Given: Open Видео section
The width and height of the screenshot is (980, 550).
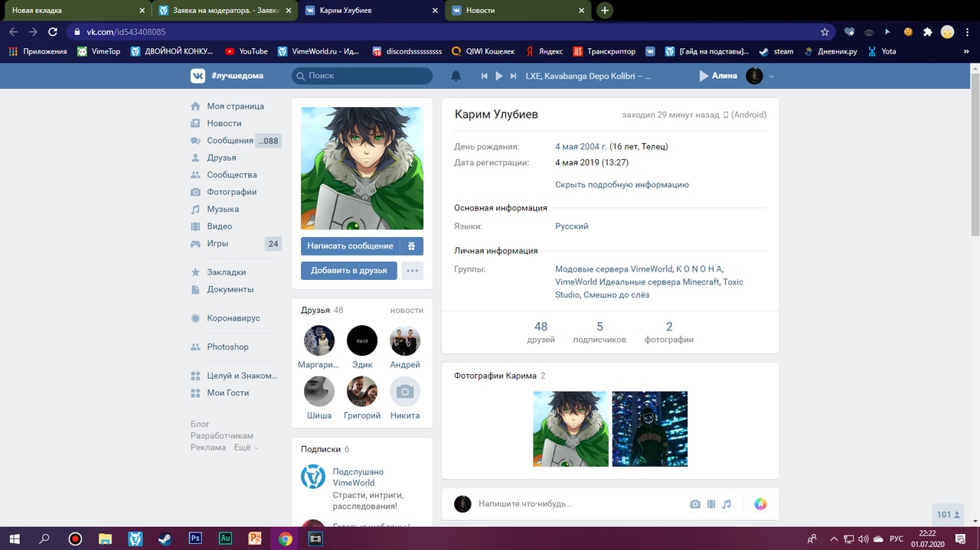Looking at the screenshot, I should point(219,226).
